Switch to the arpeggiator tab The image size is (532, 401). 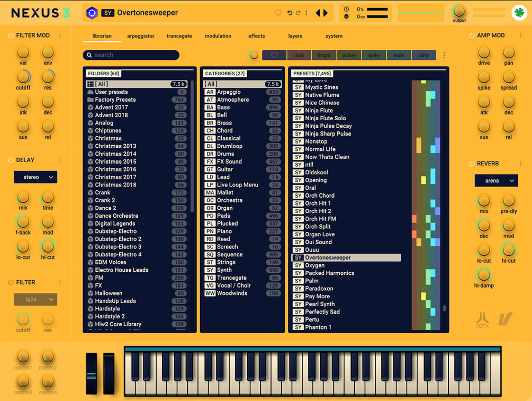coord(140,36)
